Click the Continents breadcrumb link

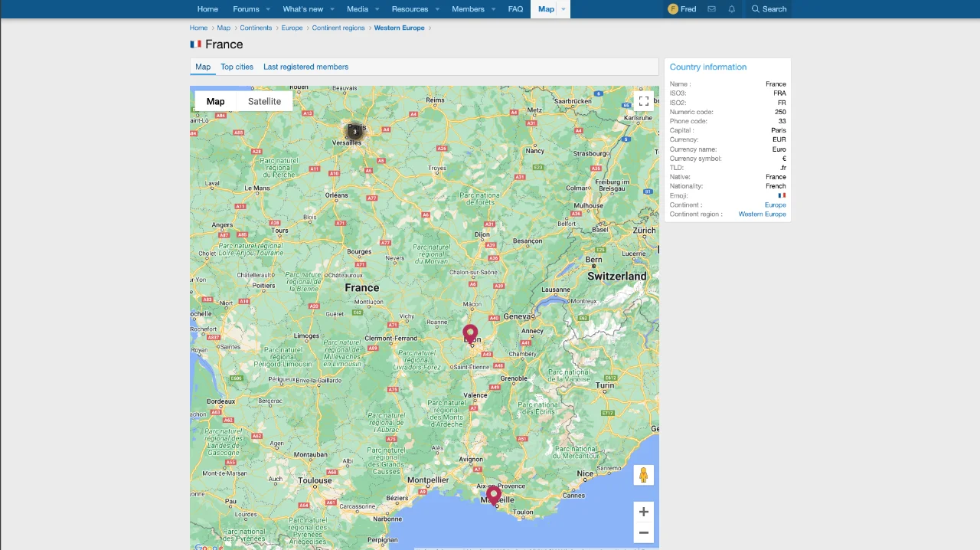[x=256, y=28]
